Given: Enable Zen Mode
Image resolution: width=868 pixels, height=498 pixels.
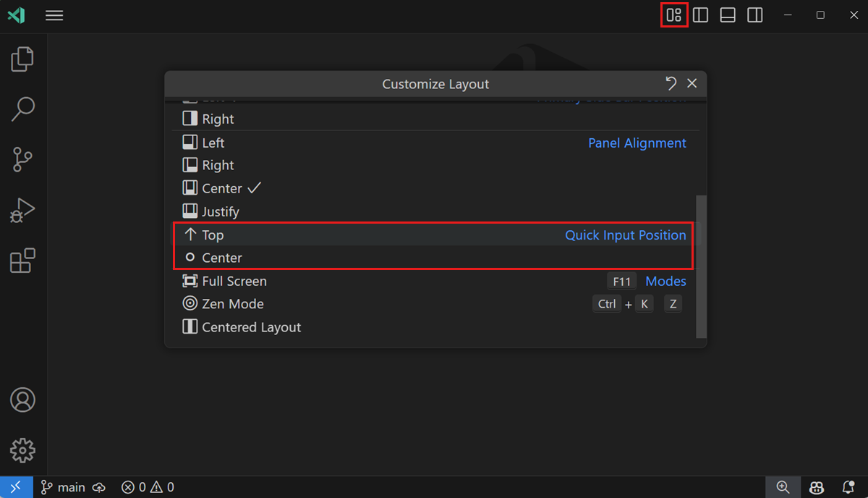Looking at the screenshot, I should [231, 303].
